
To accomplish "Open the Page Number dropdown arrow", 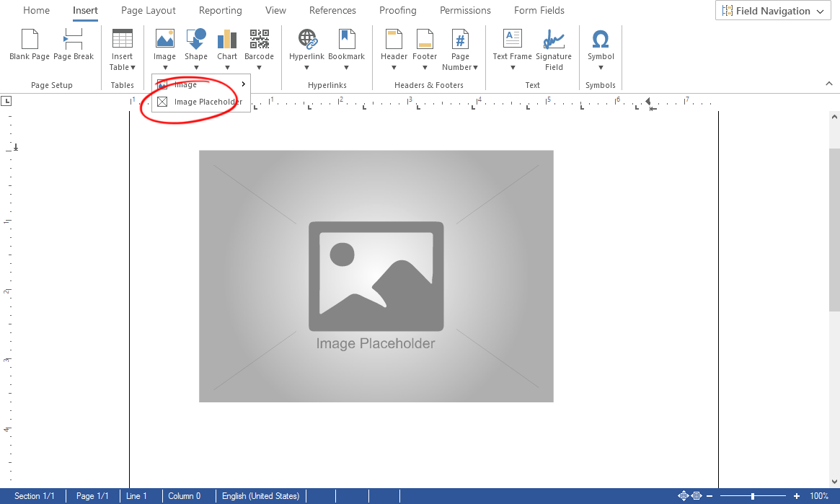I will point(475,68).
